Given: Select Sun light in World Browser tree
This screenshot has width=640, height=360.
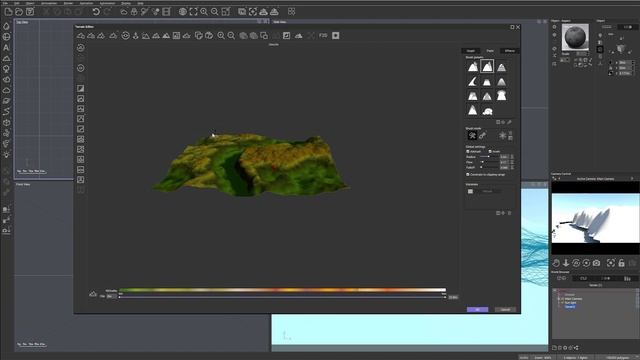Looking at the screenshot, I should (570, 303).
